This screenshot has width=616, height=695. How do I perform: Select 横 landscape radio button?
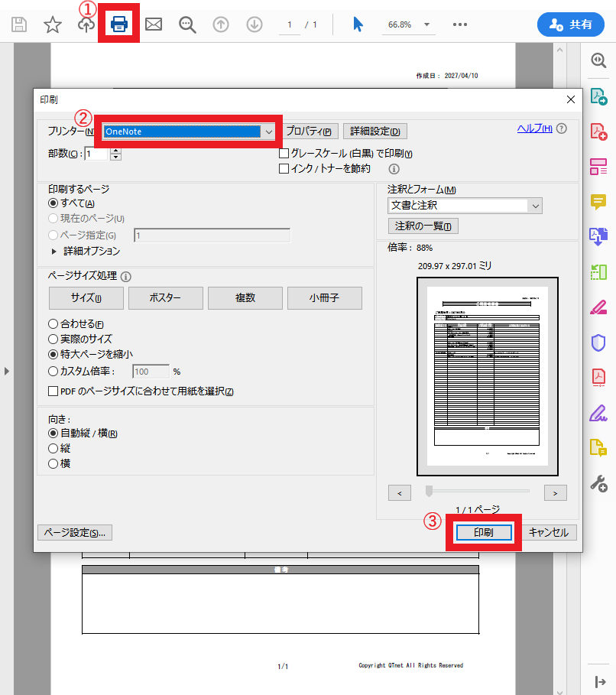tap(53, 463)
